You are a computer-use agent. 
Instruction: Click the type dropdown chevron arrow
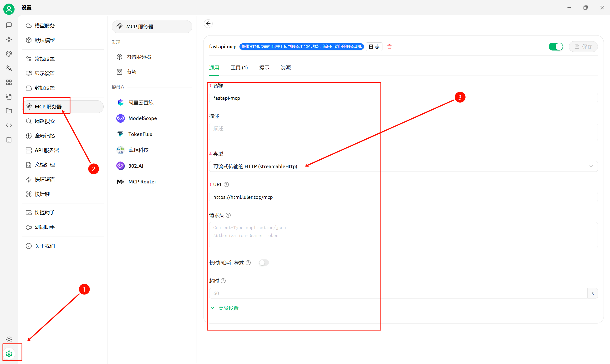[591, 166]
